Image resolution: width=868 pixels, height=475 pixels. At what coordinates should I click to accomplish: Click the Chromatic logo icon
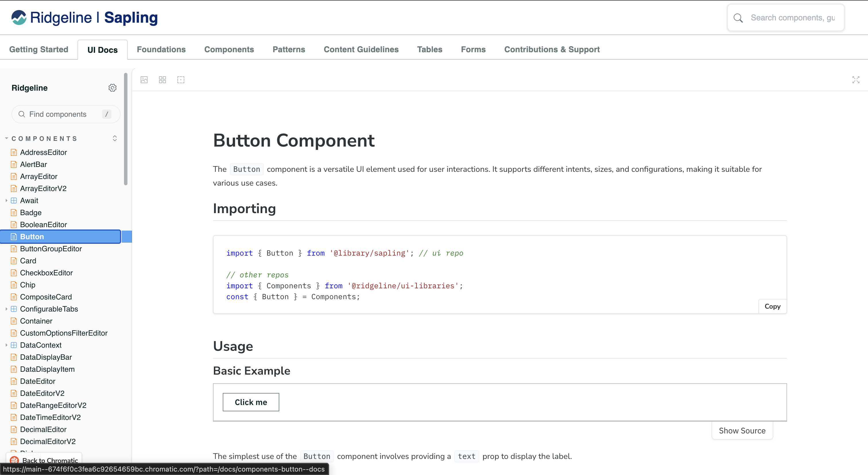click(x=14, y=460)
